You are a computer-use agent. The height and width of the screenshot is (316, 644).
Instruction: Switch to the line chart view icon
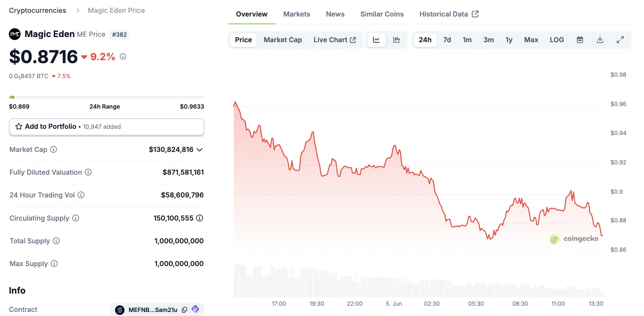tap(376, 40)
